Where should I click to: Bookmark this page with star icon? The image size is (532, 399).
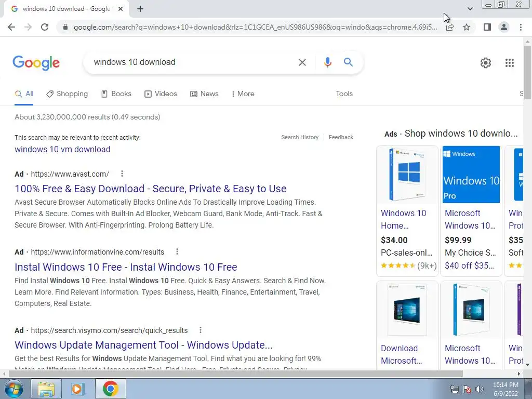pos(467,27)
